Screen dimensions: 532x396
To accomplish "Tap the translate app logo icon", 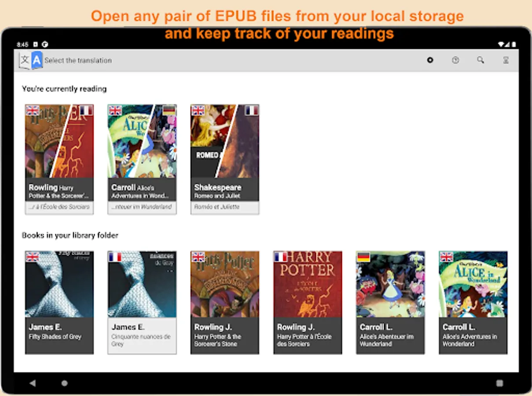I will [x=31, y=60].
